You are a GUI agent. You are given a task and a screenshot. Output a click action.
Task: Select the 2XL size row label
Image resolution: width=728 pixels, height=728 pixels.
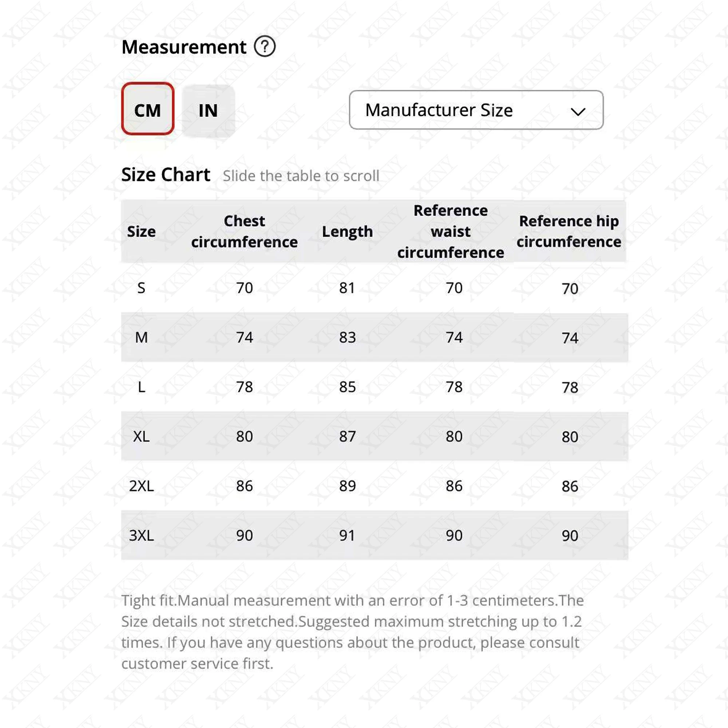pyautogui.click(x=141, y=486)
